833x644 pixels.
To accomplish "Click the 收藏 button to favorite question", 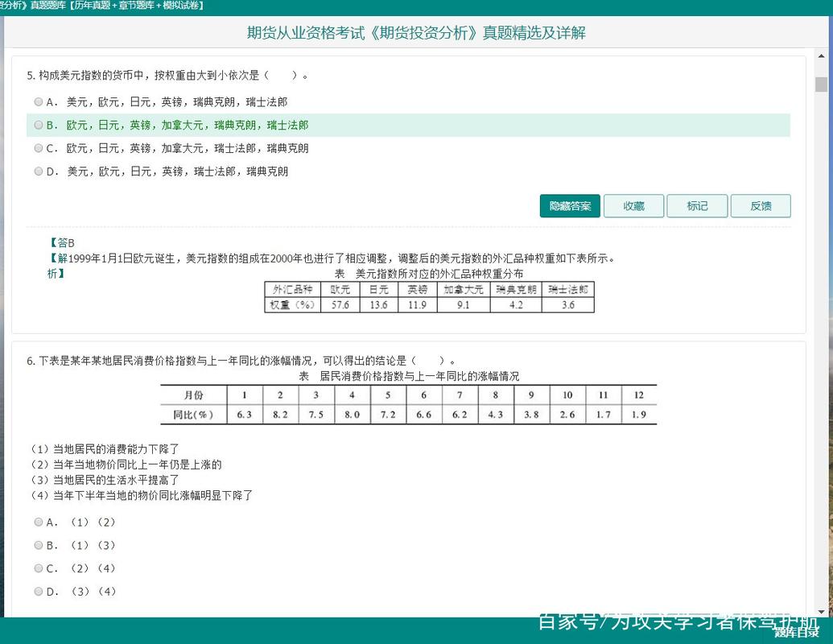I will (633, 206).
